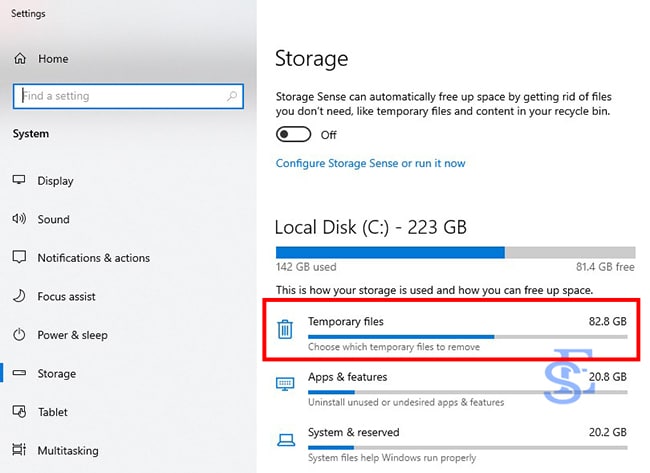Click the Notifications & actions icon
The image size is (650, 473).
(19, 258)
